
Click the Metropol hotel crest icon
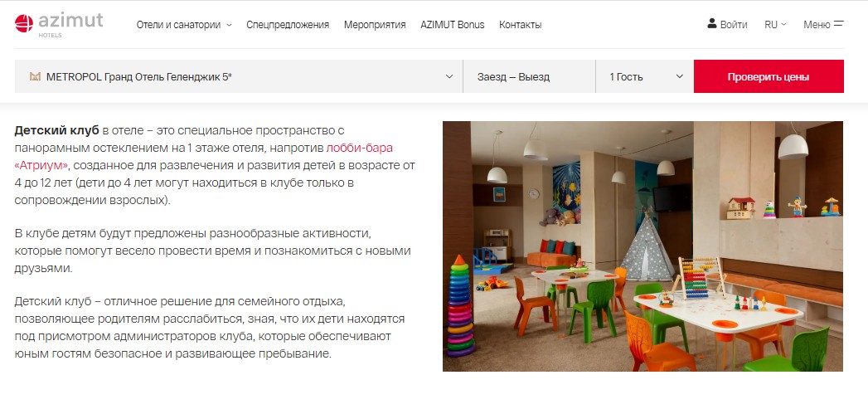click(35, 77)
